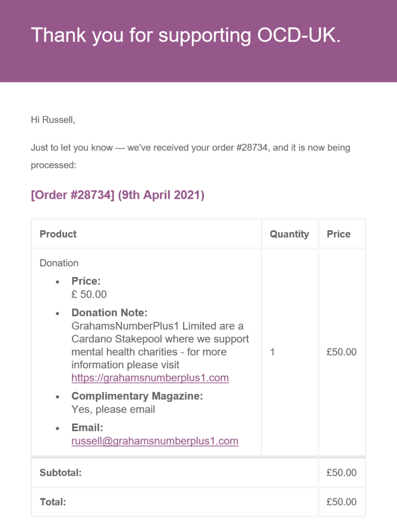
Task: Click the Total amount £50.00
Action: click(341, 502)
